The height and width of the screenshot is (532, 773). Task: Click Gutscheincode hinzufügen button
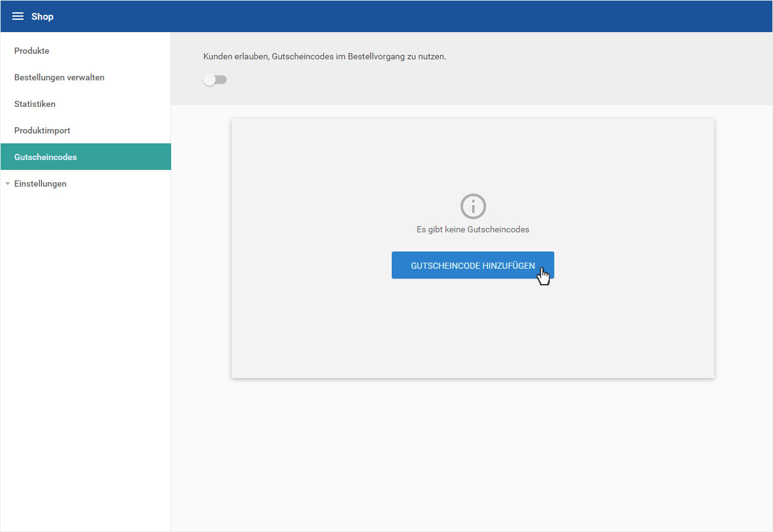tap(473, 265)
